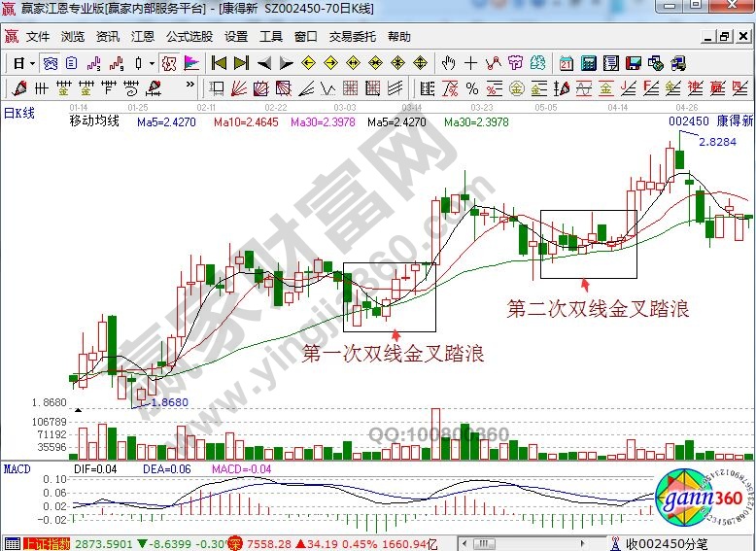Jump to first bar with skip-start arrow

(219, 63)
